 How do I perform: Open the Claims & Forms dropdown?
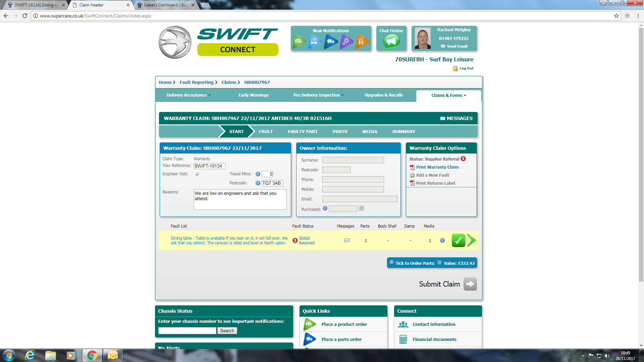[448, 96]
